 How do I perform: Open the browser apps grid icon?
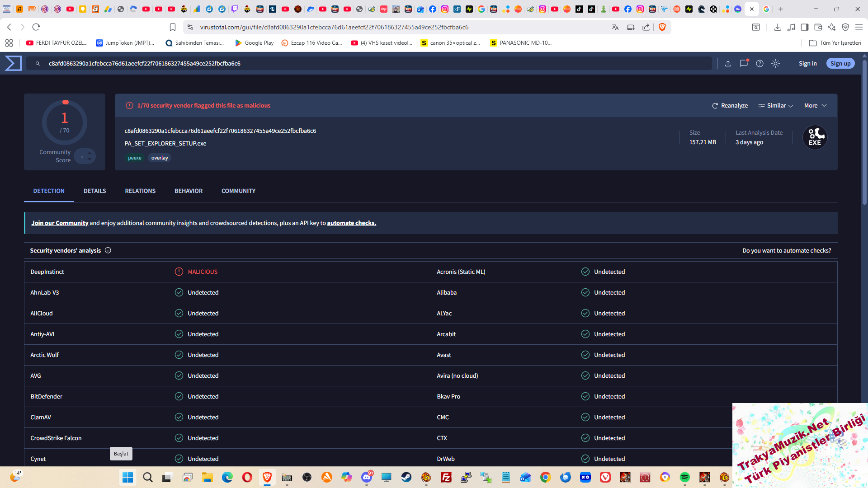point(9,43)
